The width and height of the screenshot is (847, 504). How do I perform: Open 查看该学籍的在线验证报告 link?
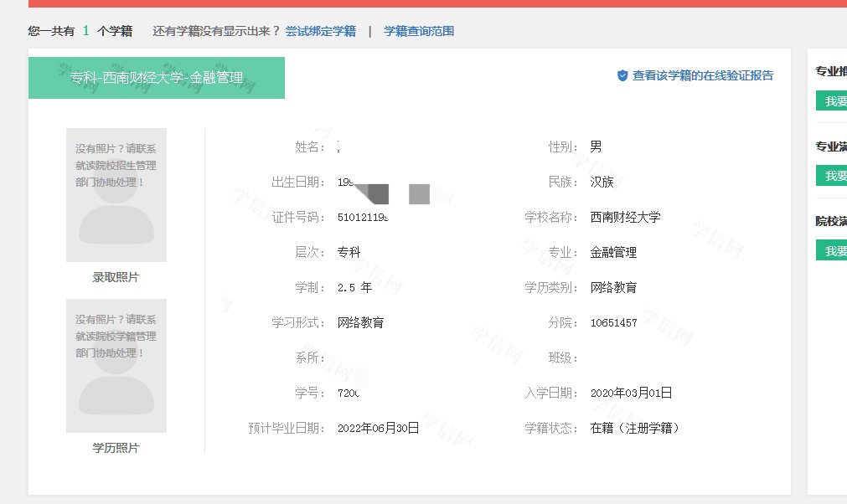[702, 75]
